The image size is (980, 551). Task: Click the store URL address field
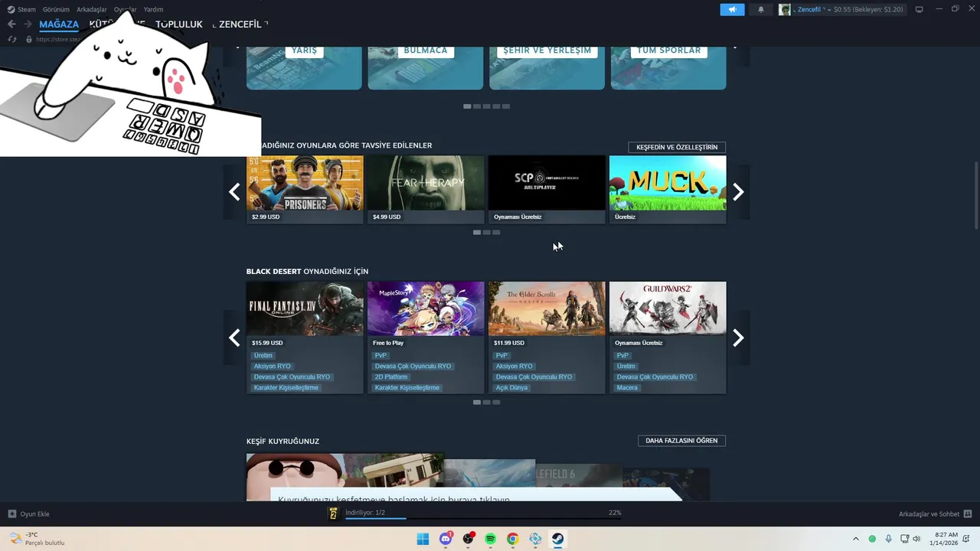57,39
